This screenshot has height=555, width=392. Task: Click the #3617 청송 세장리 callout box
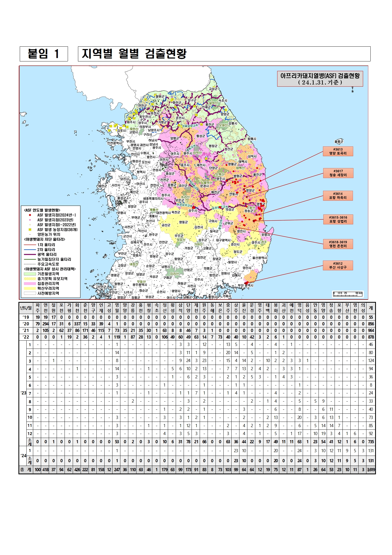click(x=338, y=173)
